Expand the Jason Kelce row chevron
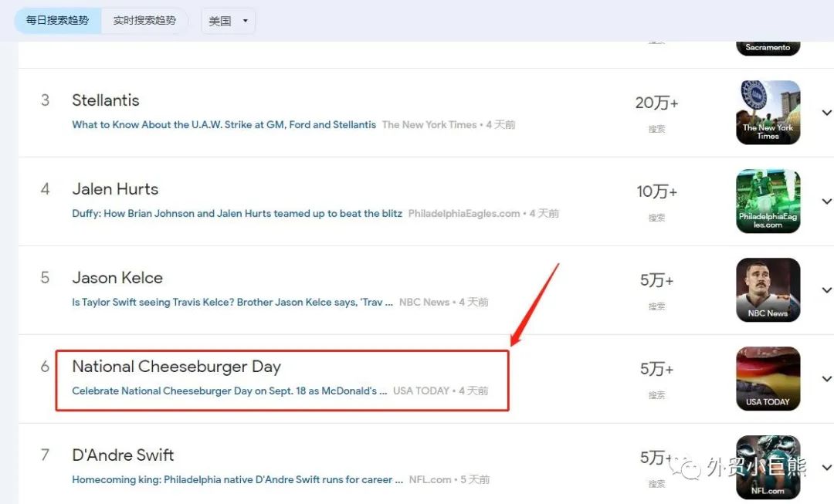The image size is (834, 504). pyautogui.click(x=826, y=290)
